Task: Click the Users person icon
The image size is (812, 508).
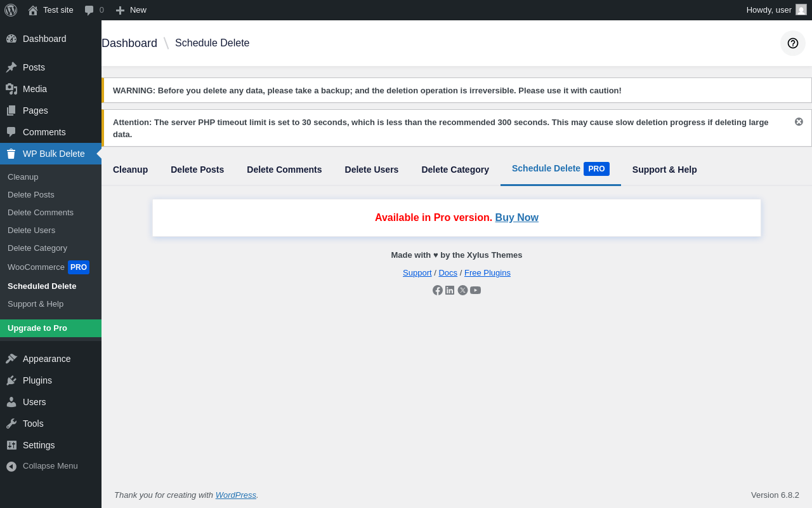Action: coord(11,402)
